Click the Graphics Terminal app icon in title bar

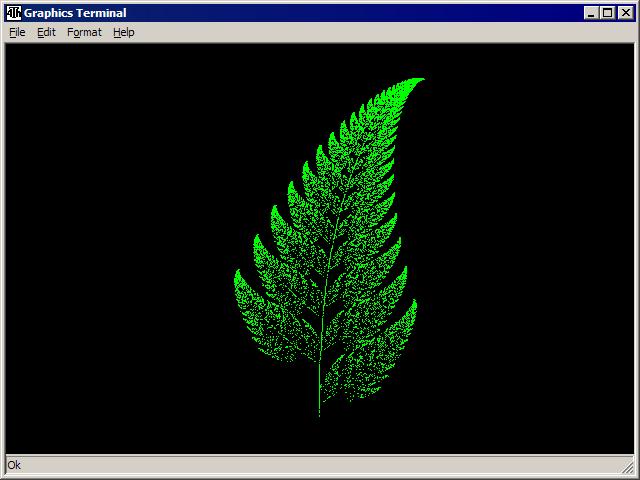pos(13,13)
